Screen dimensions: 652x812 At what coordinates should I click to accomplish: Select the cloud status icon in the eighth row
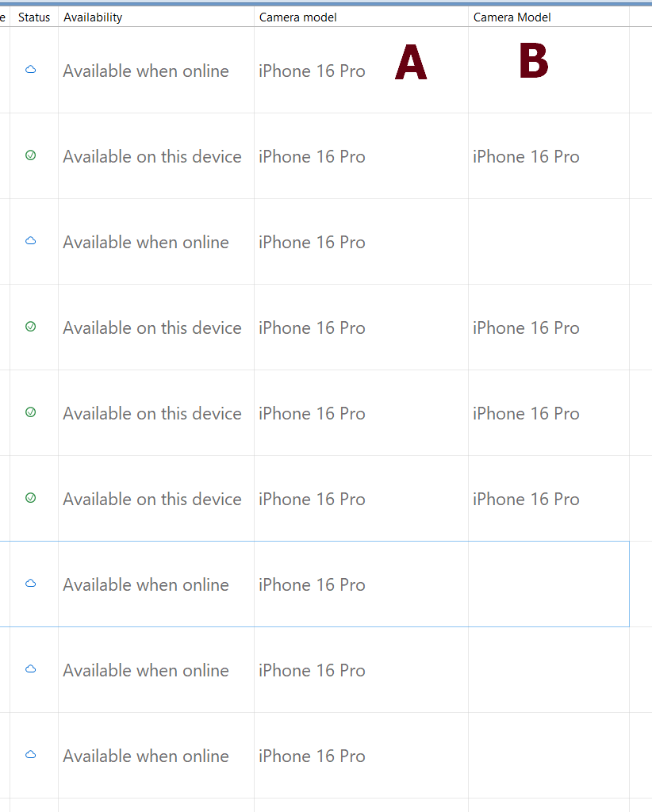click(31, 669)
